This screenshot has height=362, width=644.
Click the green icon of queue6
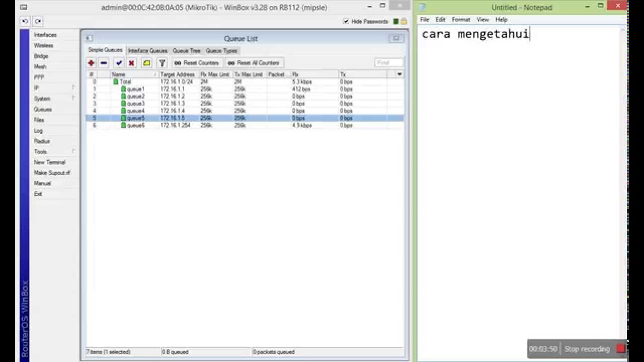[123, 125]
